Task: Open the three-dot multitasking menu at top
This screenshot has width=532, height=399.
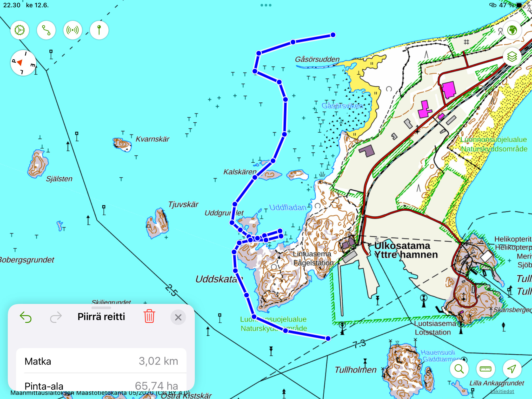Action: click(x=266, y=5)
